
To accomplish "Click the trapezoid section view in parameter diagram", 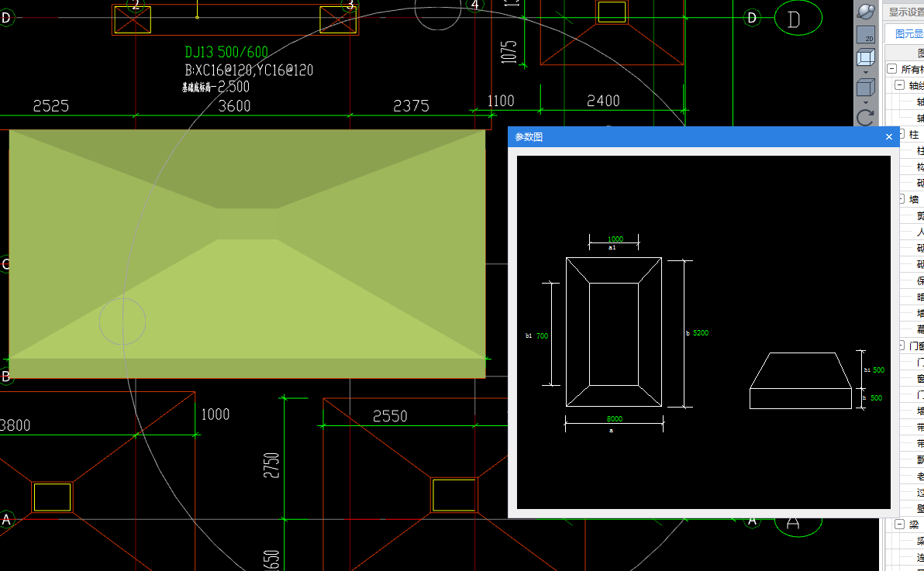I will [801, 380].
